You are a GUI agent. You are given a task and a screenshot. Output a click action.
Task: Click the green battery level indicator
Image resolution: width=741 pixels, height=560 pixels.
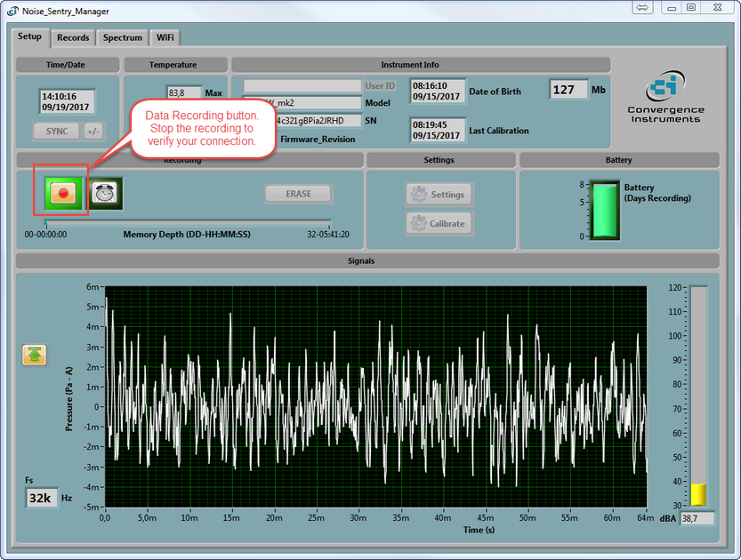click(605, 211)
